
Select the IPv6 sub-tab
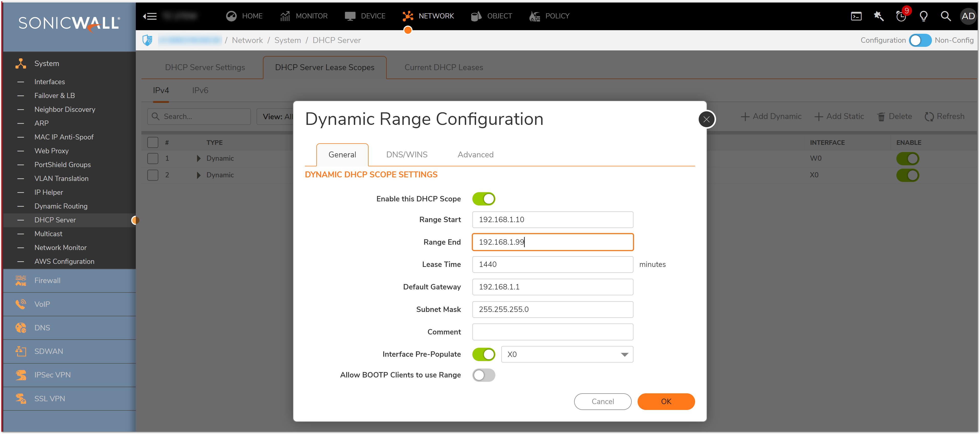[x=200, y=90]
